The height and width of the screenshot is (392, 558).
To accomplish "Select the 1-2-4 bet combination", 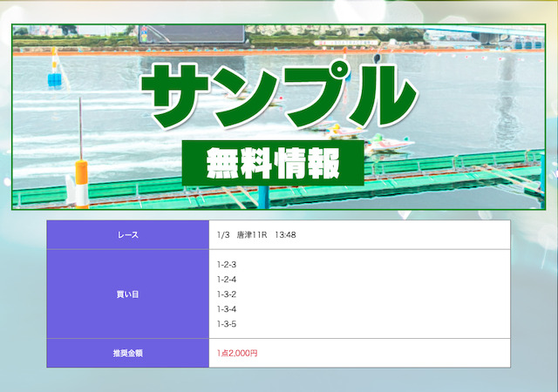I will pyautogui.click(x=227, y=279).
